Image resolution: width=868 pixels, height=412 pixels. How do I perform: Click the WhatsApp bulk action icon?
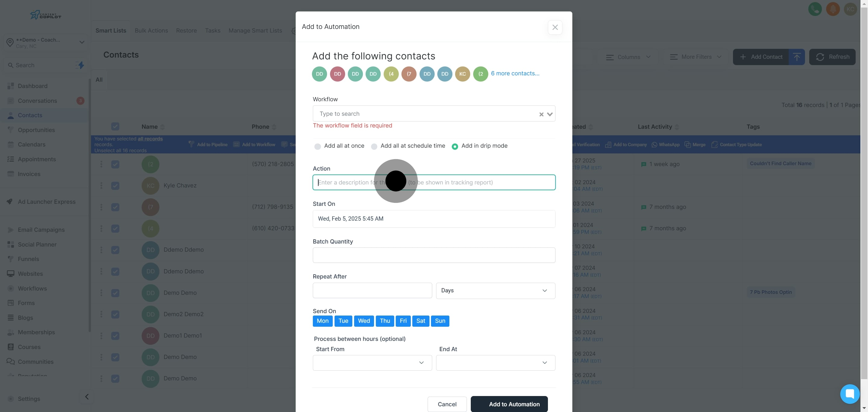click(654, 145)
